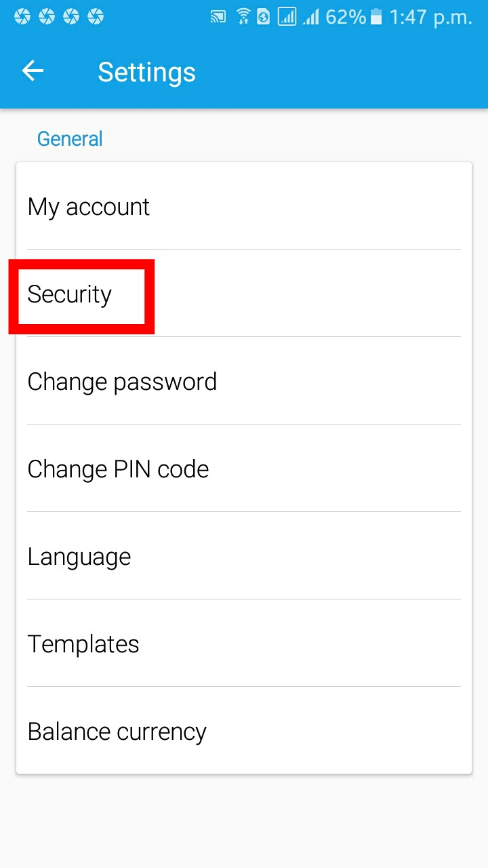Image resolution: width=488 pixels, height=868 pixels.
Task: Tap the General section heading
Action: [x=70, y=139]
